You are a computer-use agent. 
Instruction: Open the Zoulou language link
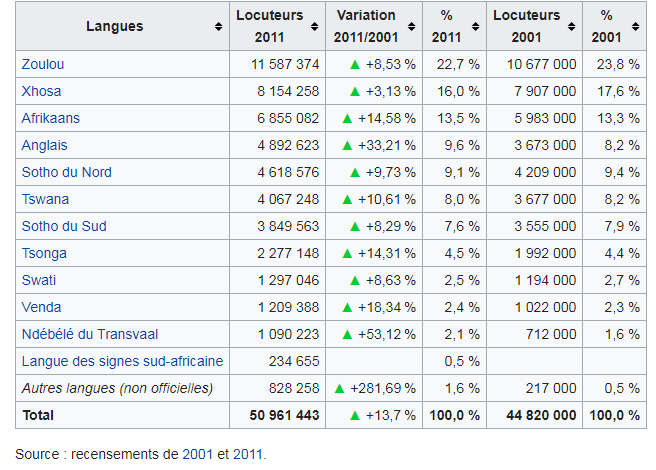(43, 64)
